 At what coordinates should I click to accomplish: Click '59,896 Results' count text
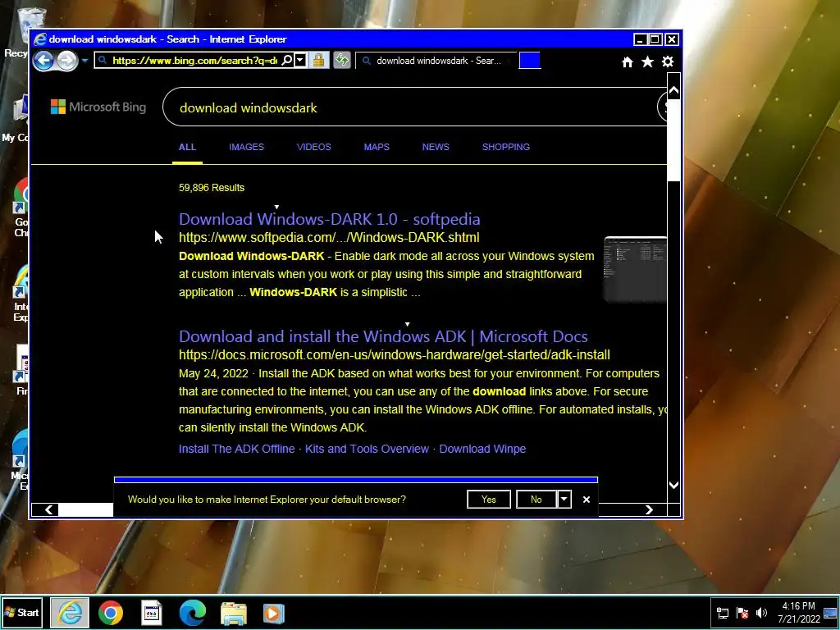click(x=212, y=188)
